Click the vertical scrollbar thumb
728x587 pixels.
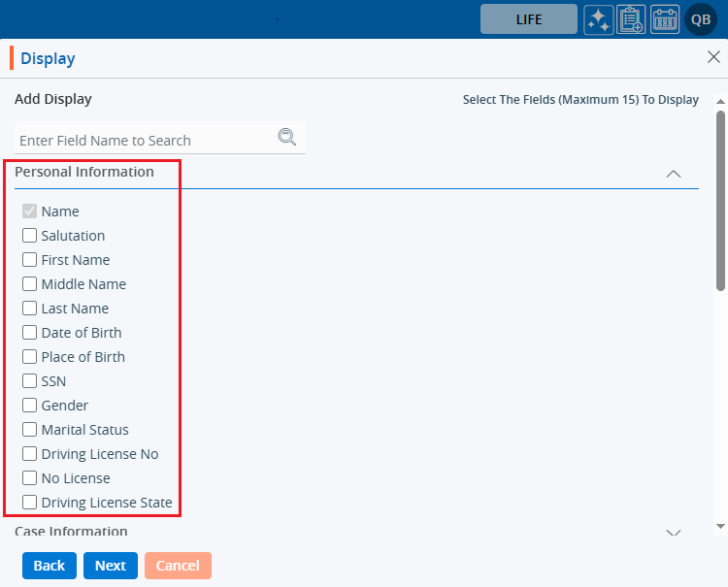tap(720, 199)
